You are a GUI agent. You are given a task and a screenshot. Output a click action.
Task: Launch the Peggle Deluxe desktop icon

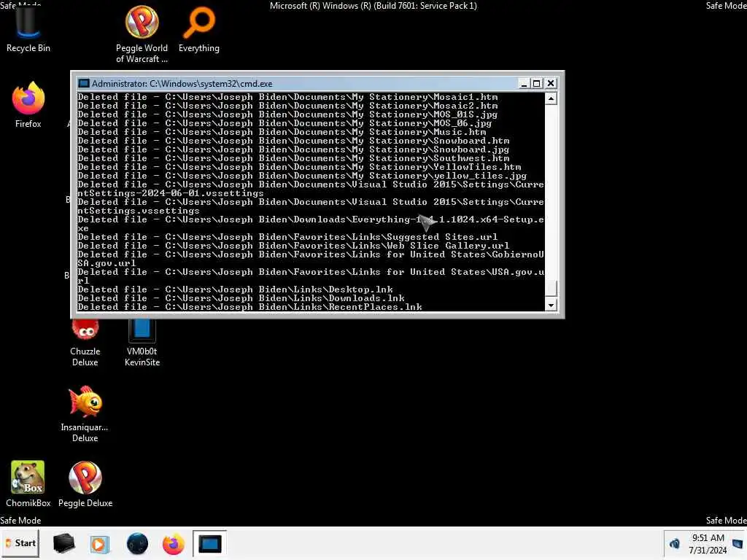[x=85, y=484]
